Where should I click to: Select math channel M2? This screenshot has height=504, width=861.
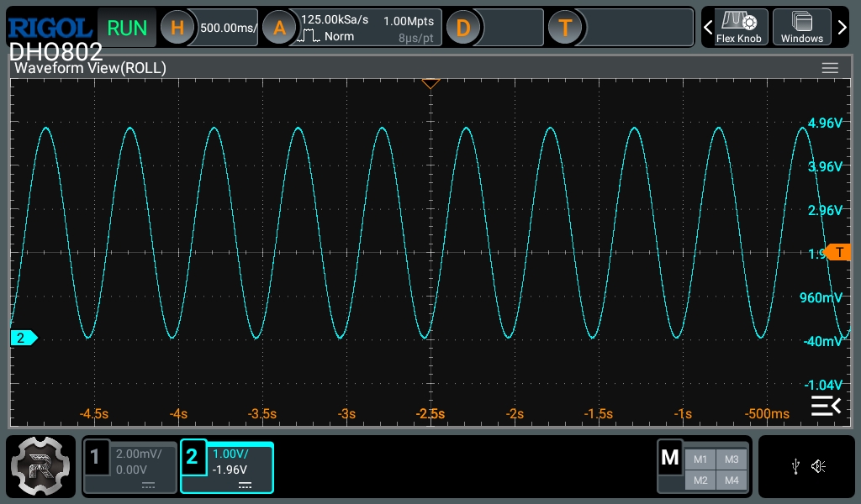point(700,480)
